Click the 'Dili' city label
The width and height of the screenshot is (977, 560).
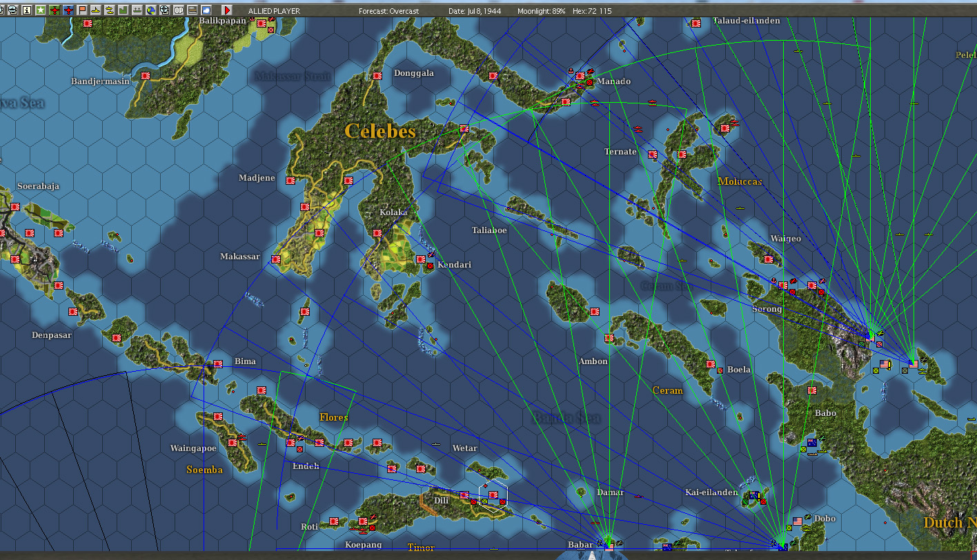(x=442, y=501)
